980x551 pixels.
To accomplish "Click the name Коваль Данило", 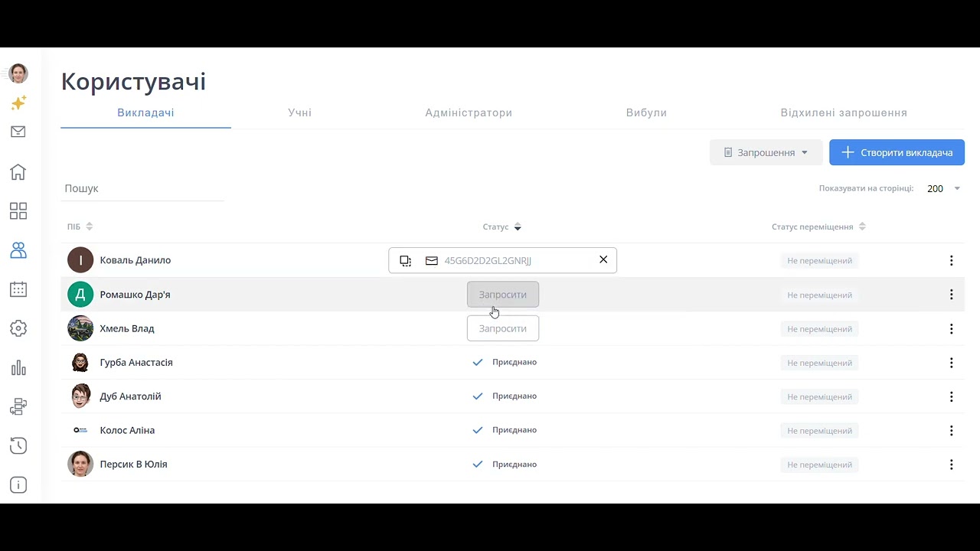I will coord(136,260).
